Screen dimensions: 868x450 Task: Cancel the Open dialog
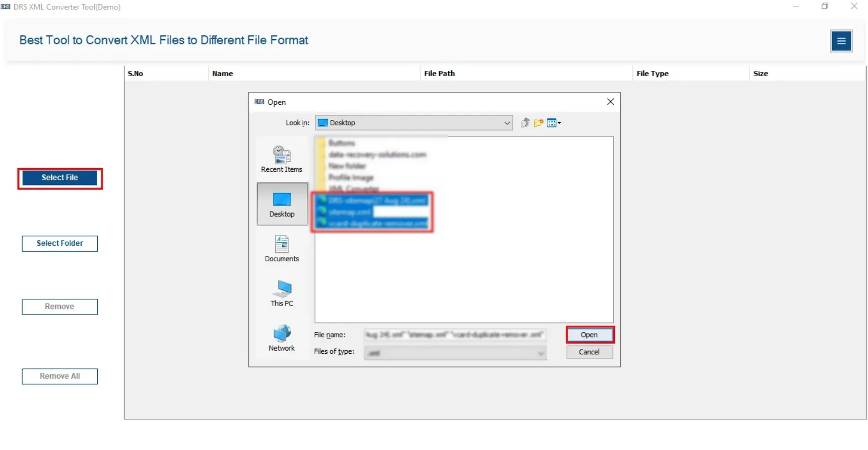click(590, 352)
